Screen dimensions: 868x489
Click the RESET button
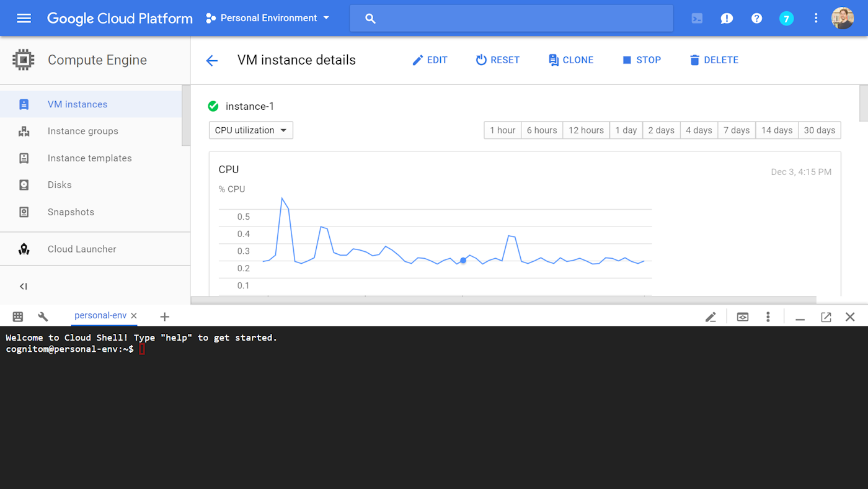click(x=497, y=60)
